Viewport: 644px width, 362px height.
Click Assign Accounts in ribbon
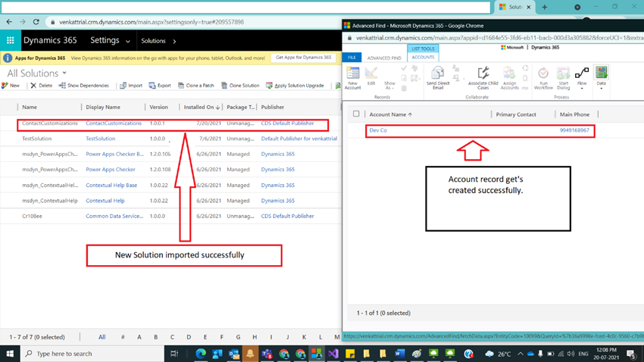click(x=509, y=78)
